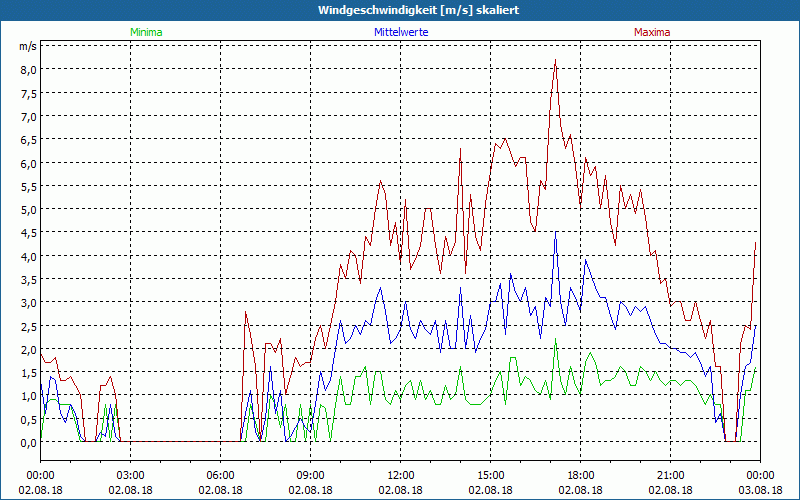Click the 5,0 y-axis value
The image size is (800, 500).
(28, 210)
